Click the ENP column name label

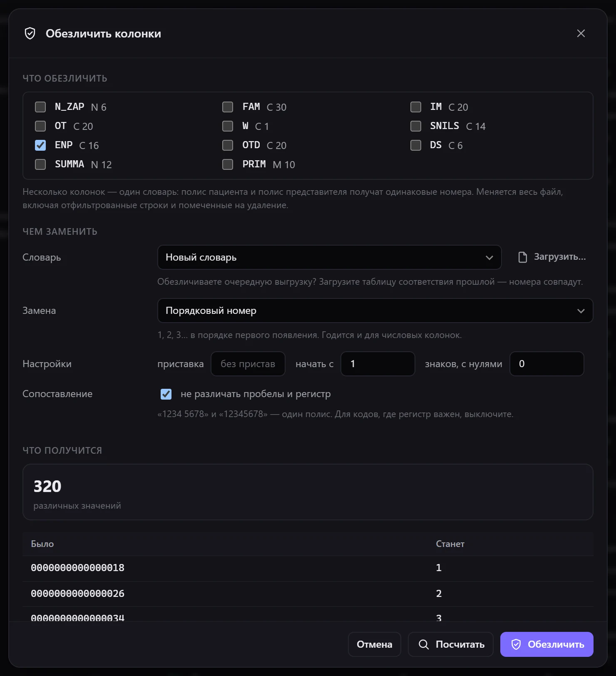tap(64, 145)
